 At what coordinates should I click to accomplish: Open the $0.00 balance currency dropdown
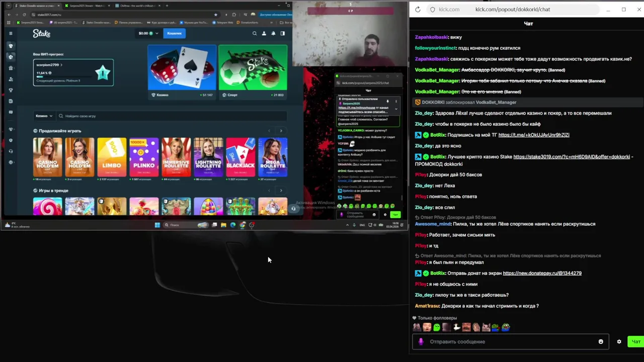click(148, 33)
